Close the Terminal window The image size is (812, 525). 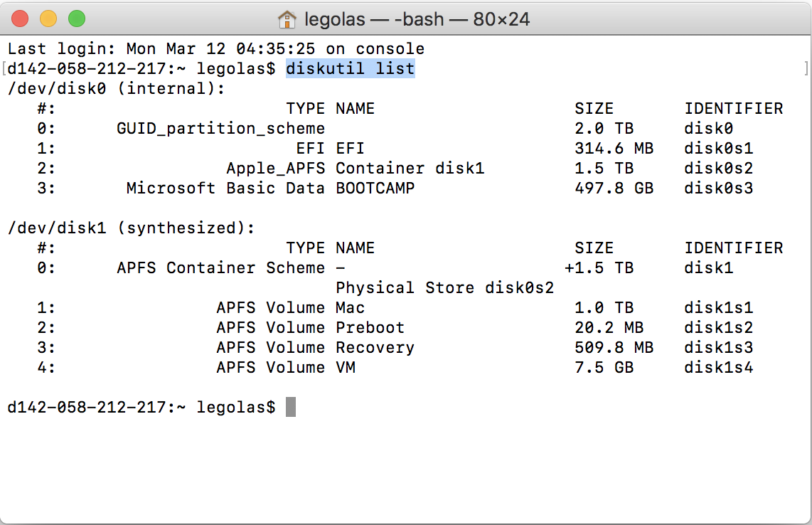(x=20, y=19)
